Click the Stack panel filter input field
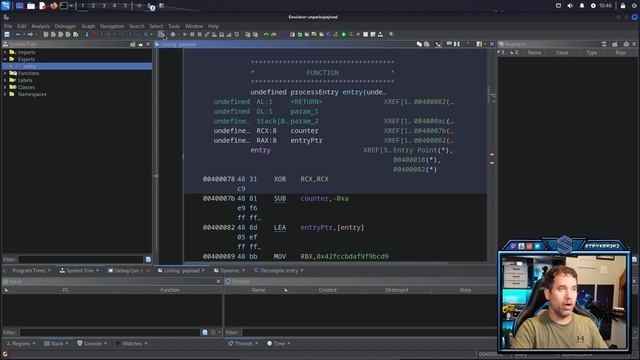The height and width of the screenshot is (360, 640). click(x=109, y=332)
